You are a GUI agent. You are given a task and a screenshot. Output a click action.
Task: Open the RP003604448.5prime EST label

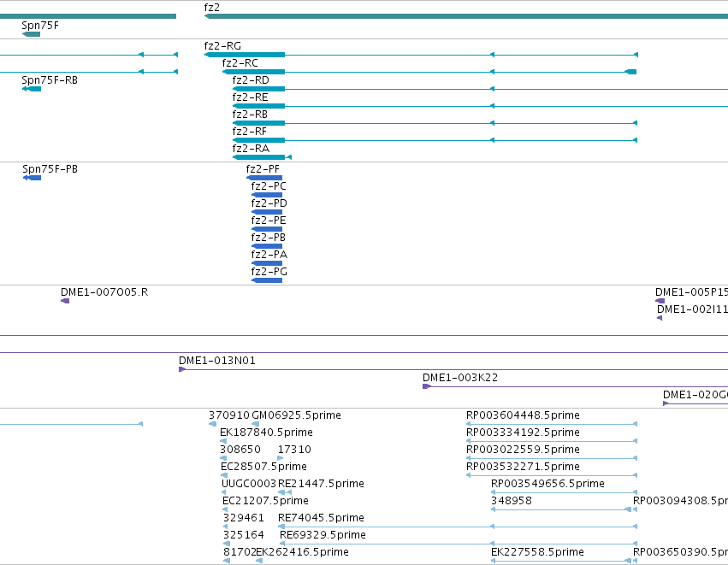point(523,415)
